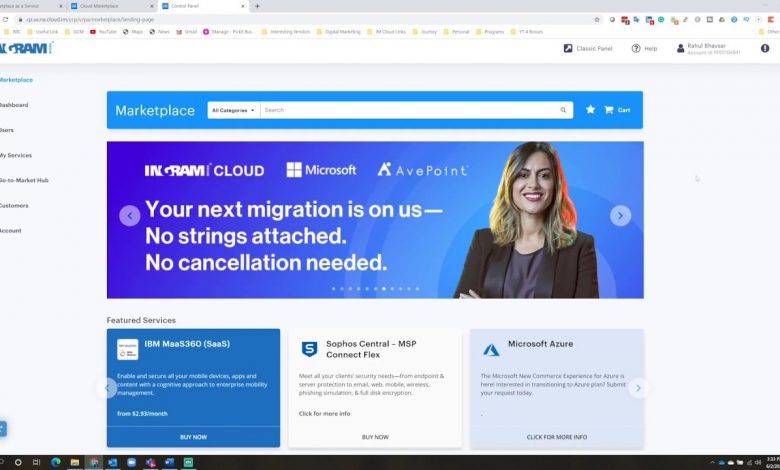This screenshot has height=470, width=780.
Task: Open Go-to-Market Hub in sidebar
Action: 24,180
